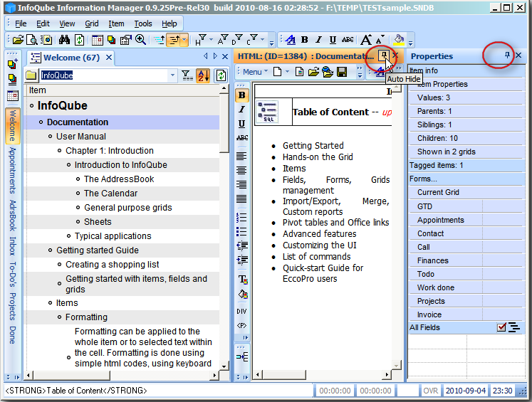Click the All Fields section header
Viewport: 532px width, 402px height.
(424, 327)
